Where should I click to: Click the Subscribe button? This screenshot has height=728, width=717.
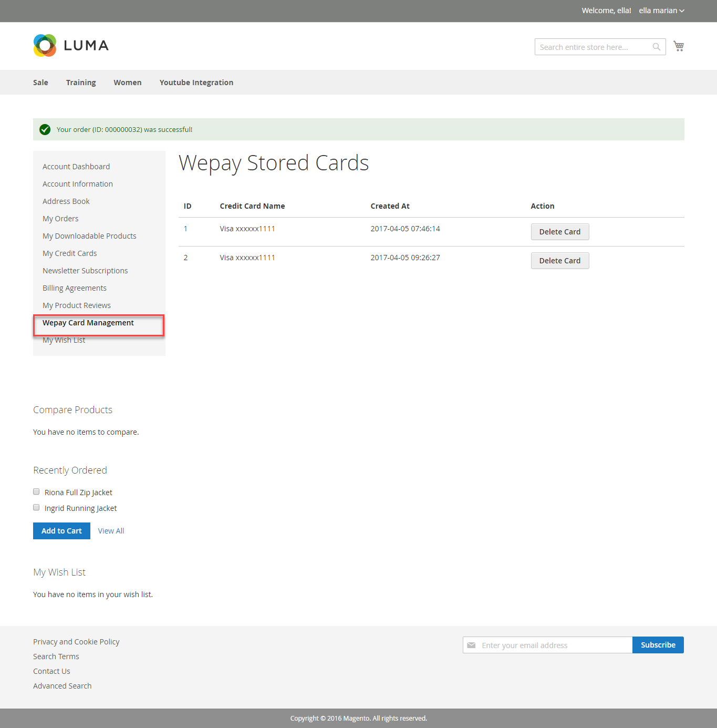click(658, 645)
